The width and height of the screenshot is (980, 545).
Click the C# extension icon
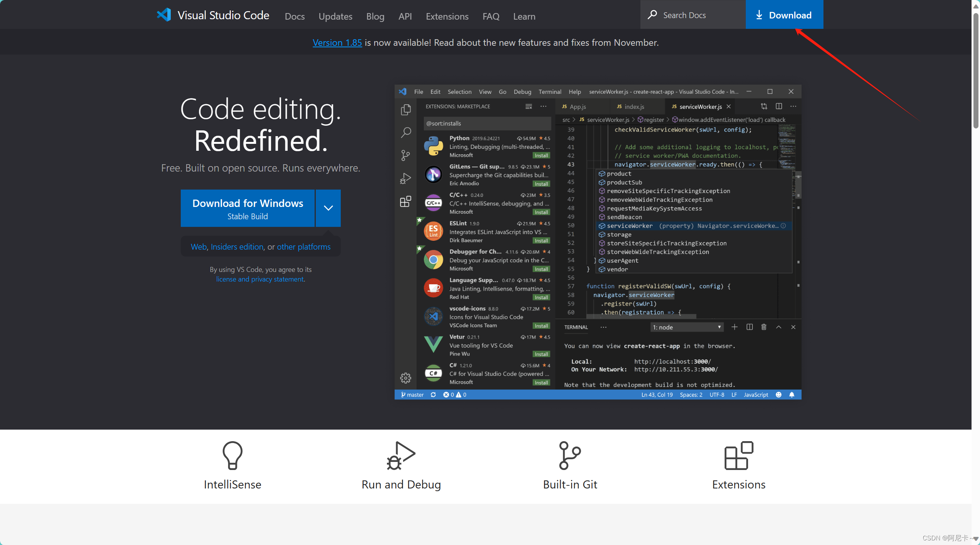[433, 373]
